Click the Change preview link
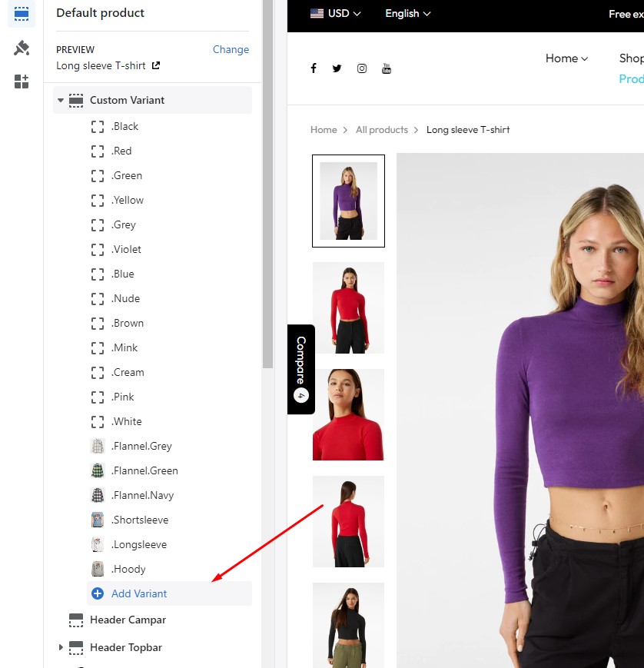The width and height of the screenshot is (644, 668). click(x=231, y=49)
